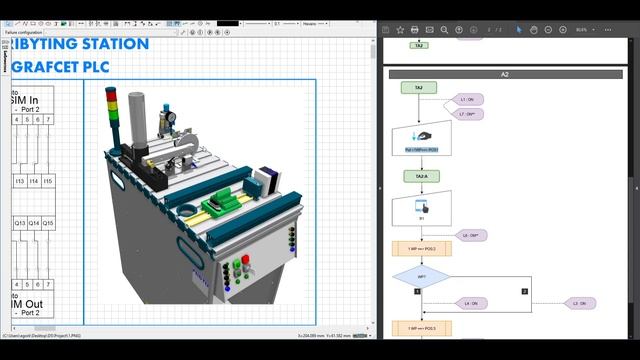
Task: Click the zoom in plus icon
Action: pos(563,30)
